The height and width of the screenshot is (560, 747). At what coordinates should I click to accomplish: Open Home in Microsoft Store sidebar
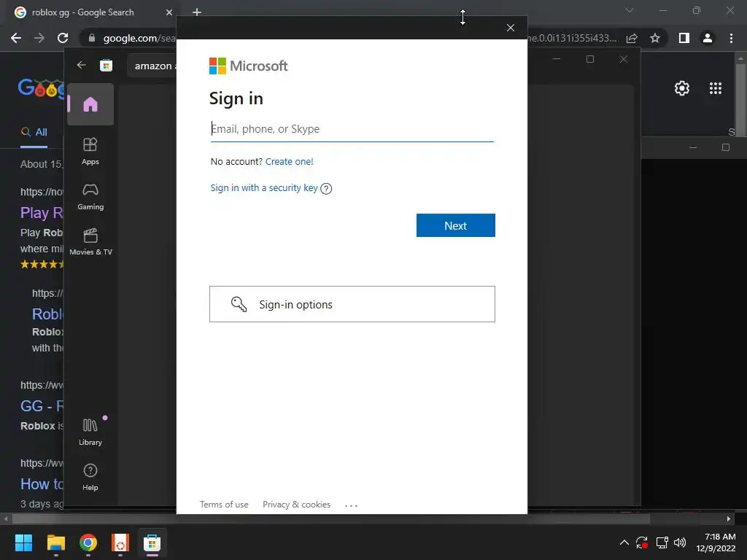coord(90,104)
